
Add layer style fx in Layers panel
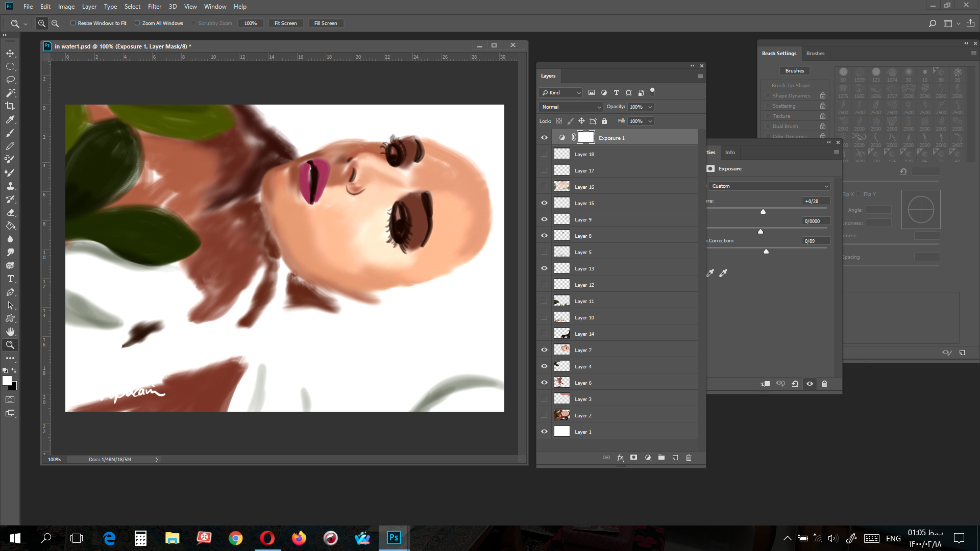click(x=620, y=458)
